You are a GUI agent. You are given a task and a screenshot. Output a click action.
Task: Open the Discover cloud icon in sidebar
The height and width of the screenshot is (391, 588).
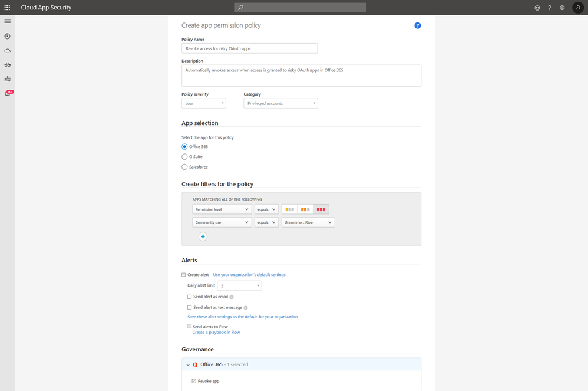tap(8, 51)
